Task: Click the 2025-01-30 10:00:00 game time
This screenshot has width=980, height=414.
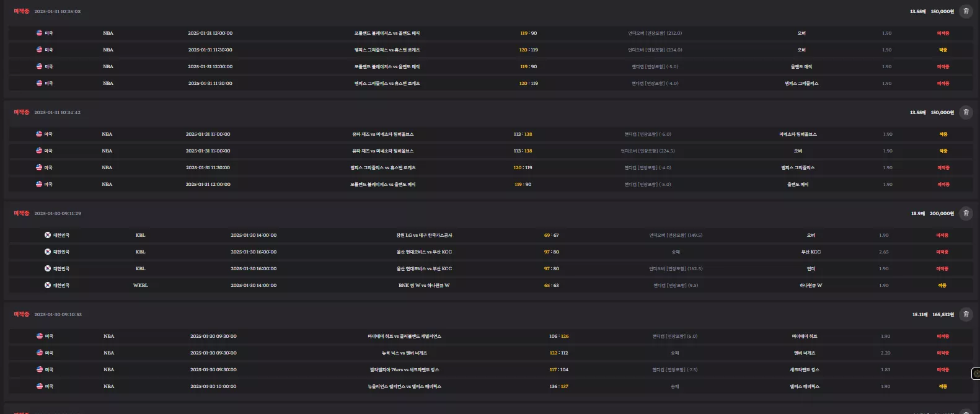Action: click(x=213, y=387)
